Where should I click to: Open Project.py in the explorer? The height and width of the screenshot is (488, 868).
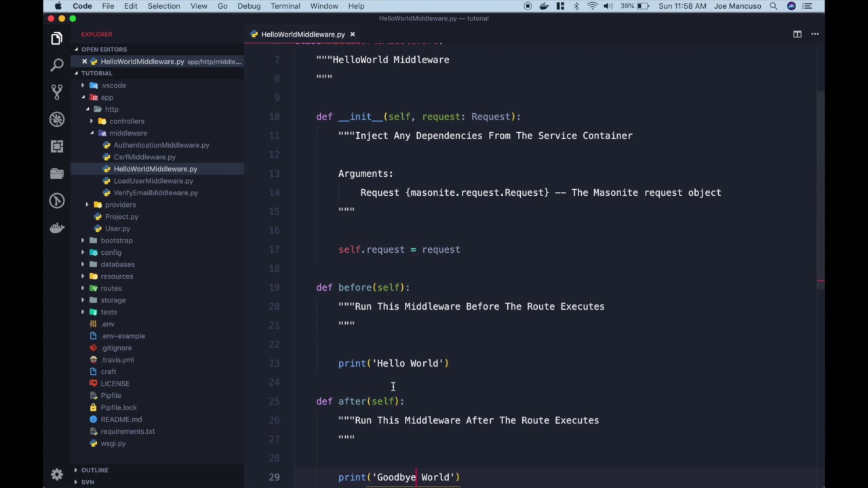click(121, 217)
